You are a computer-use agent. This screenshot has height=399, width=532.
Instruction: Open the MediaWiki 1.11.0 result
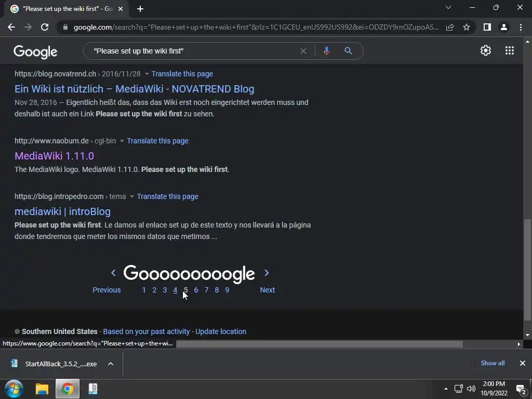tap(54, 156)
